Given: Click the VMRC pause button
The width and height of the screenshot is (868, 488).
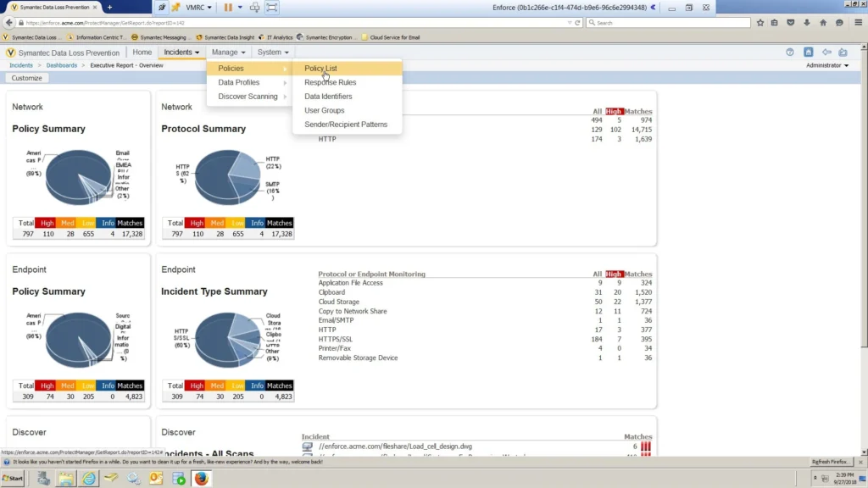Looking at the screenshot, I should pyautogui.click(x=228, y=8).
